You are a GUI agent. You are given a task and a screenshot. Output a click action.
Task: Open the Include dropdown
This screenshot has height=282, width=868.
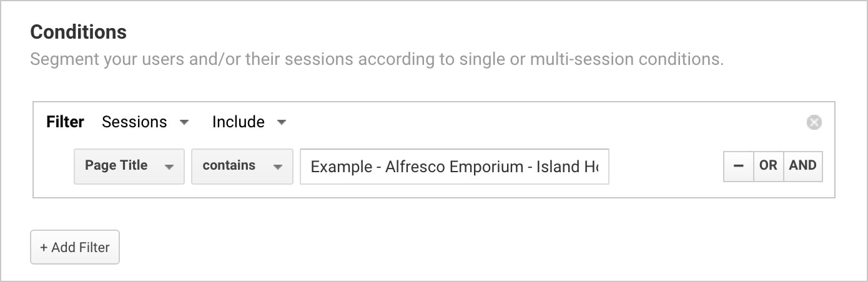click(x=249, y=122)
